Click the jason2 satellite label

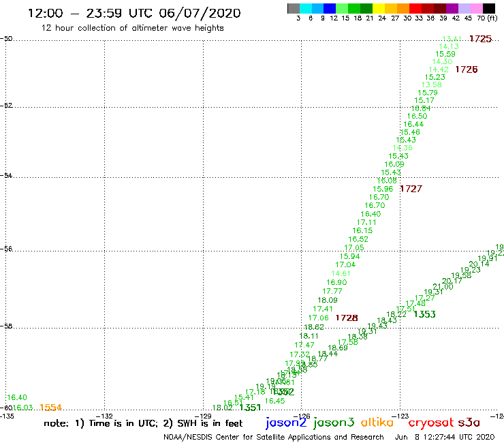point(286,423)
